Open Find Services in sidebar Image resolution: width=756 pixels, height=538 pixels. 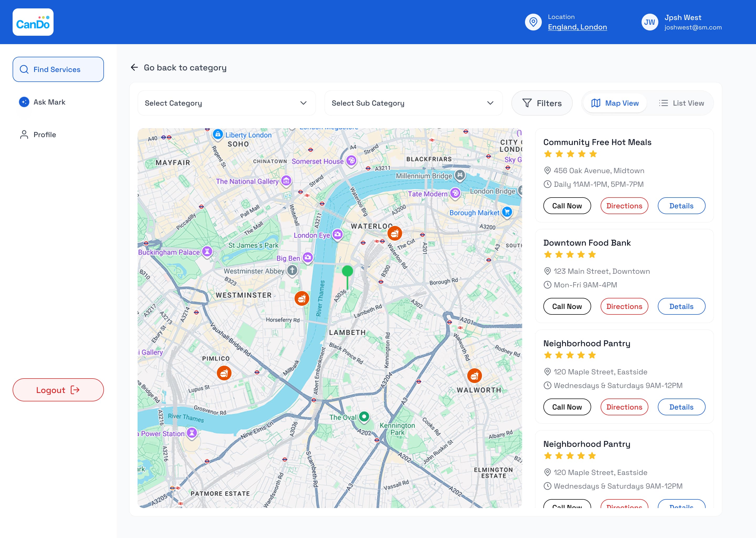(x=58, y=70)
